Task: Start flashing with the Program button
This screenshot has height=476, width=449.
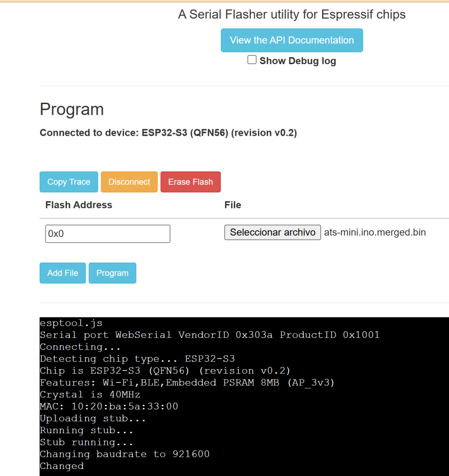Action: (x=112, y=273)
